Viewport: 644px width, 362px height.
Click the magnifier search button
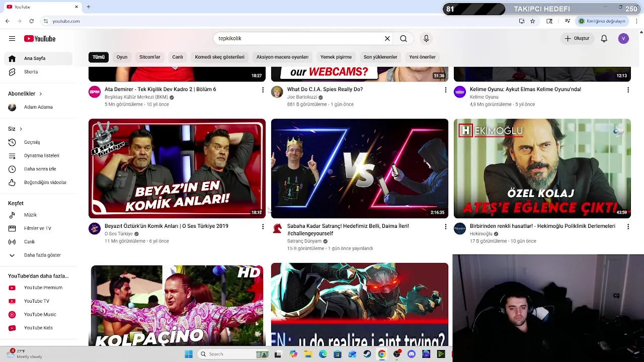404,38
